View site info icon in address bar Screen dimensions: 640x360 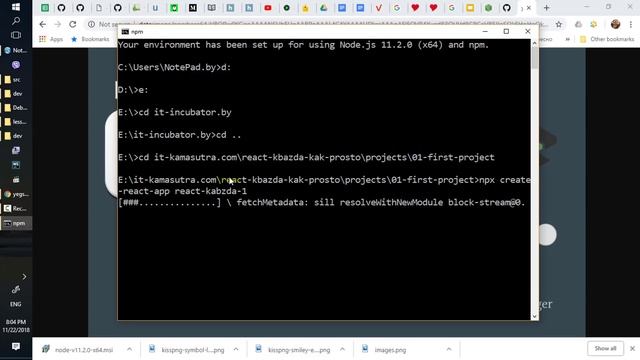click(x=91, y=24)
